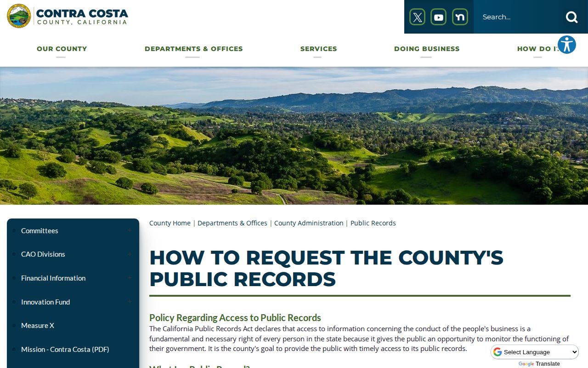Click the Public Records breadcrumb
Screen dimensions: 588x368
373,223
